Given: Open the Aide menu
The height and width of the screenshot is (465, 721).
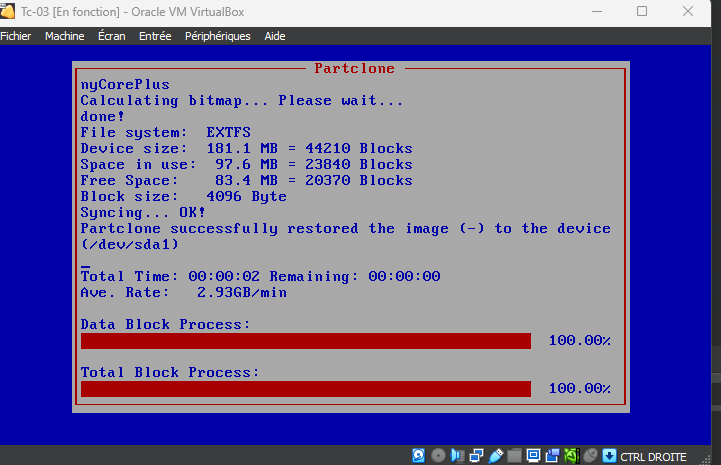Looking at the screenshot, I should point(275,36).
